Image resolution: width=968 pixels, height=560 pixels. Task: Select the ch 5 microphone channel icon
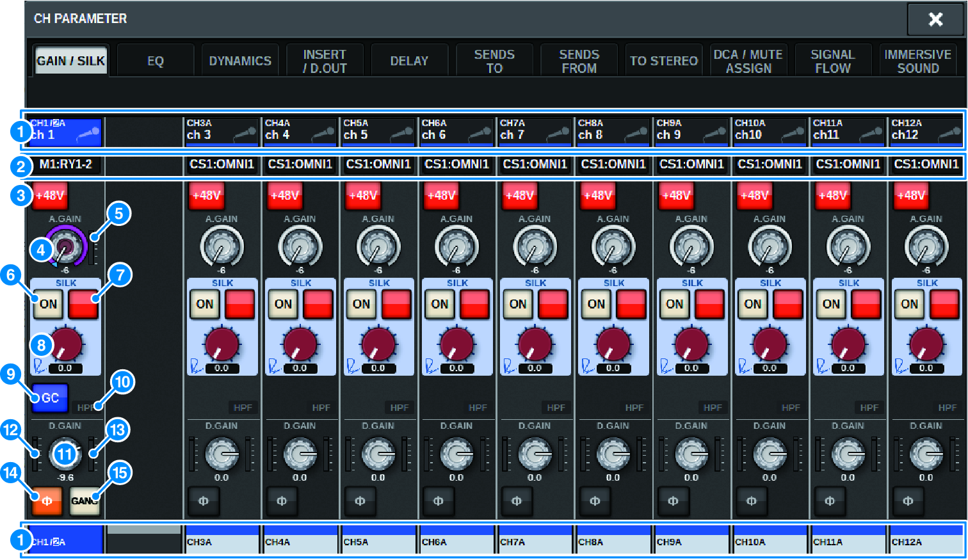click(378, 131)
